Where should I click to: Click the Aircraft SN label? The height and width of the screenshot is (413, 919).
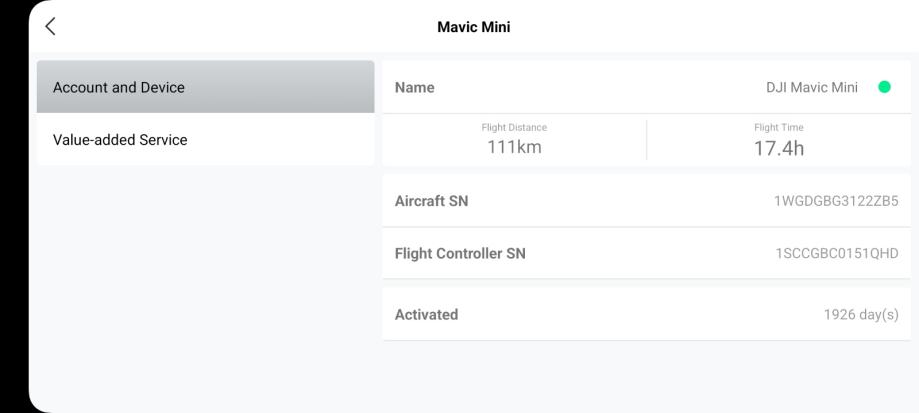coord(431,201)
